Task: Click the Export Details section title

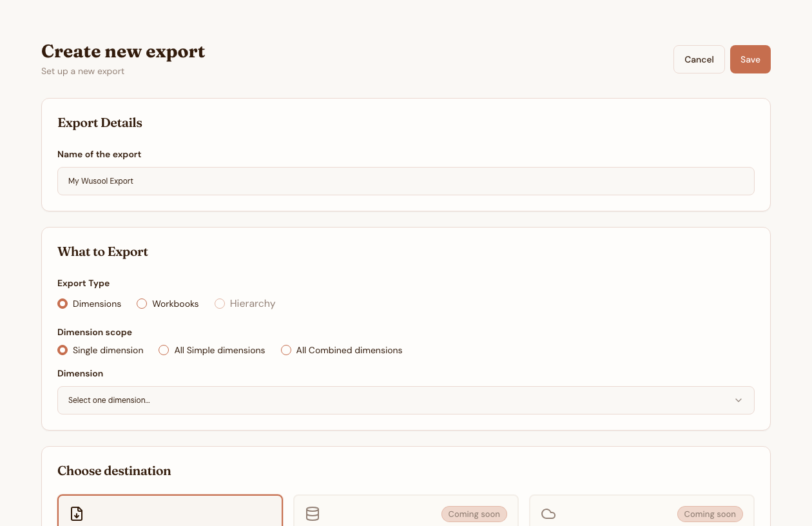Action: 100,122
